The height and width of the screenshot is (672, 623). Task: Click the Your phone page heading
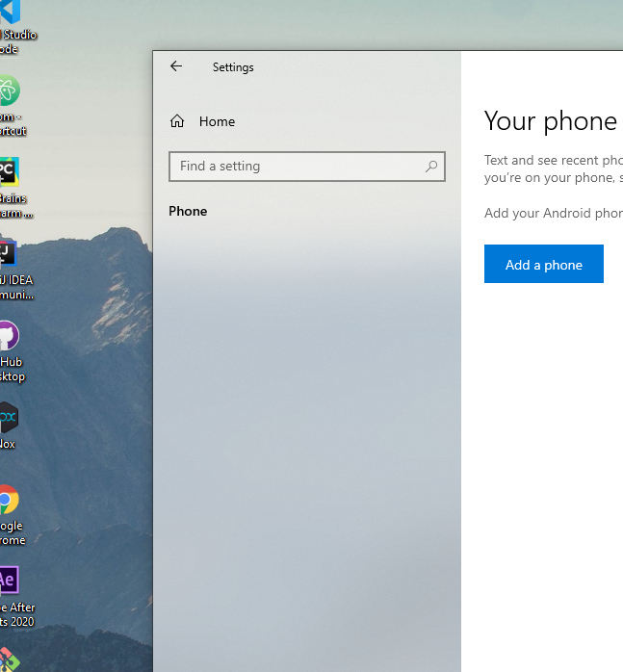coord(550,120)
